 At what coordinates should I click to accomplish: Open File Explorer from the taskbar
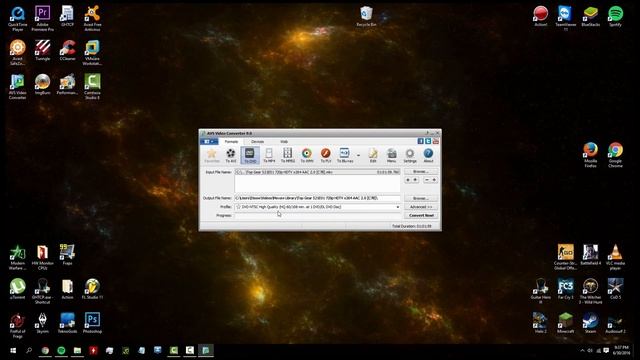tap(77, 351)
